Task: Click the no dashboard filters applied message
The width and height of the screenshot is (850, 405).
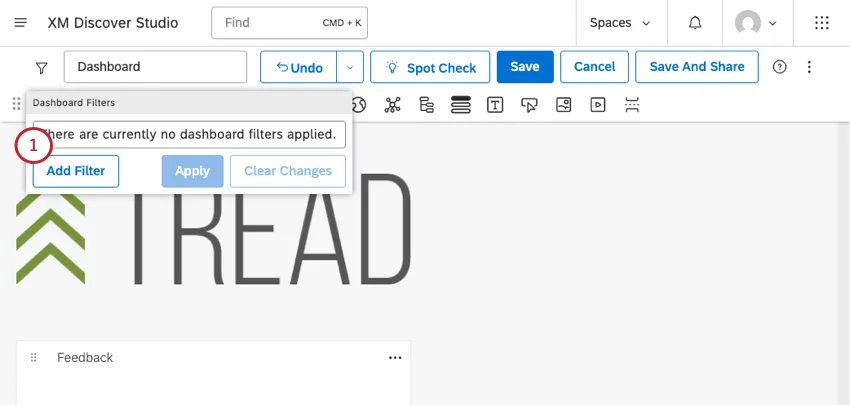Action: click(189, 134)
